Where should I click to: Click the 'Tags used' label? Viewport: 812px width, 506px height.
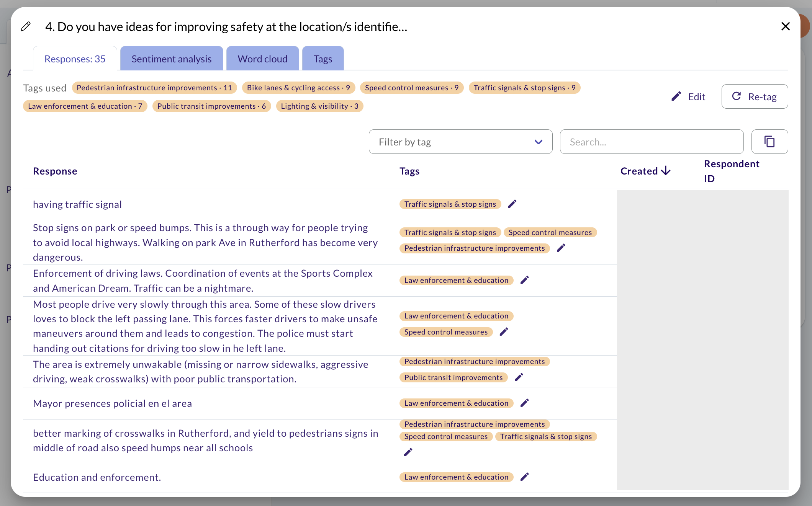[45, 88]
